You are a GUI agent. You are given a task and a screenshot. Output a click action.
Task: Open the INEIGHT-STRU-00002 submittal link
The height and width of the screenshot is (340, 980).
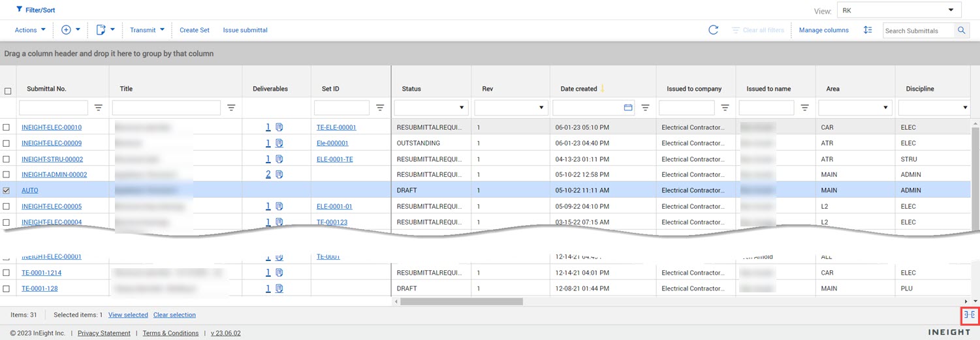tap(52, 159)
